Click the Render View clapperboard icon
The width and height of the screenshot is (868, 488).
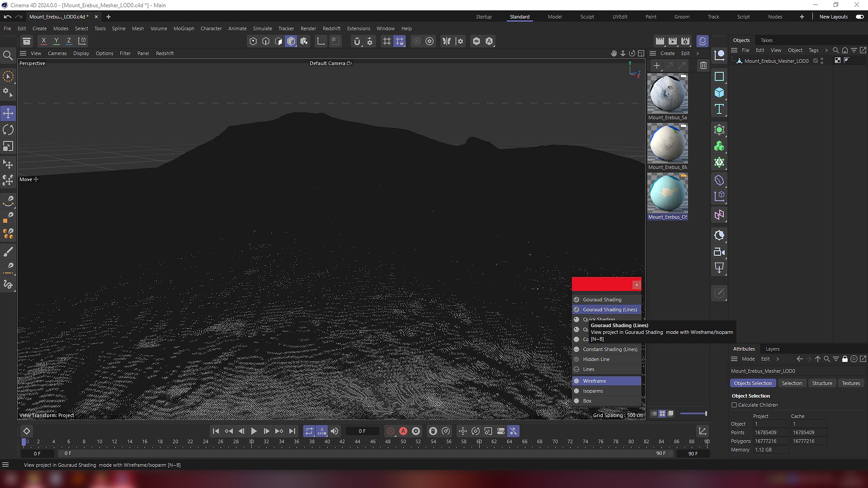660,41
